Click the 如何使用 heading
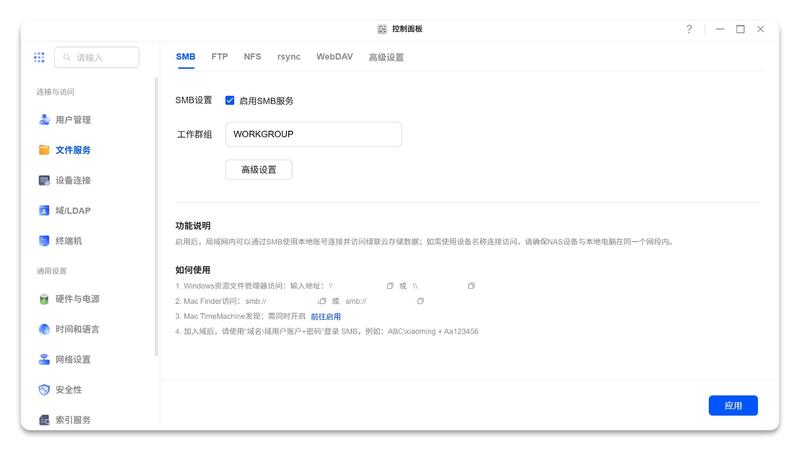 [193, 270]
